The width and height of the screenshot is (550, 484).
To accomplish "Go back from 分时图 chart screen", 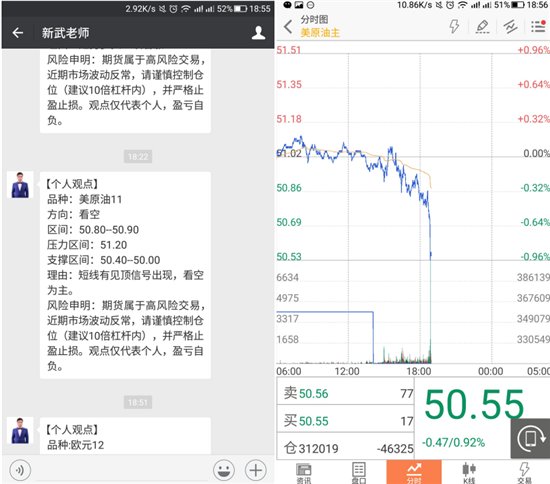I will coord(288,27).
